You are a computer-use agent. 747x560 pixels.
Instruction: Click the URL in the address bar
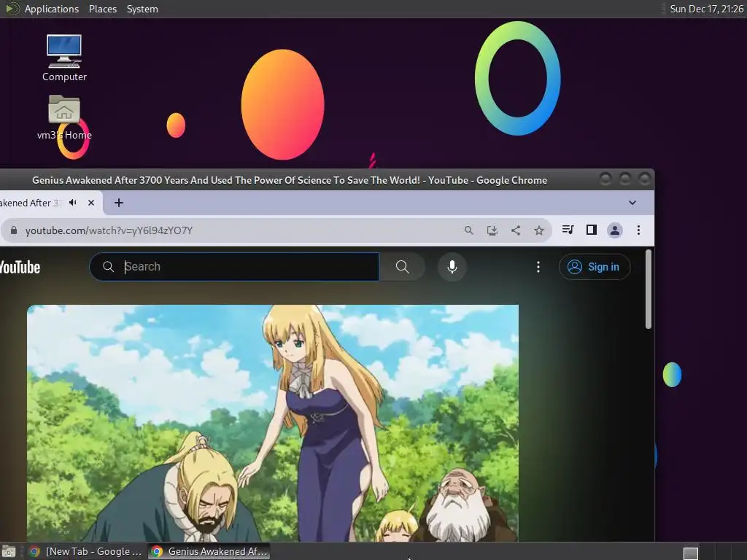109,230
